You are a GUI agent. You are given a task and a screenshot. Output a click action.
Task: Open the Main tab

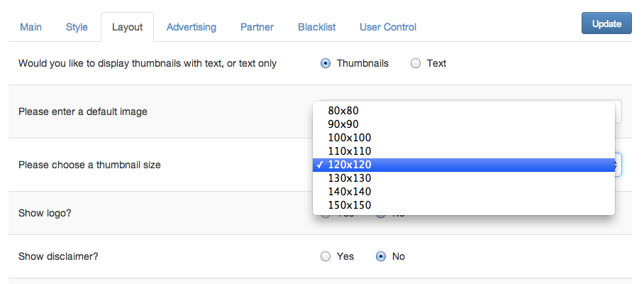click(x=30, y=27)
